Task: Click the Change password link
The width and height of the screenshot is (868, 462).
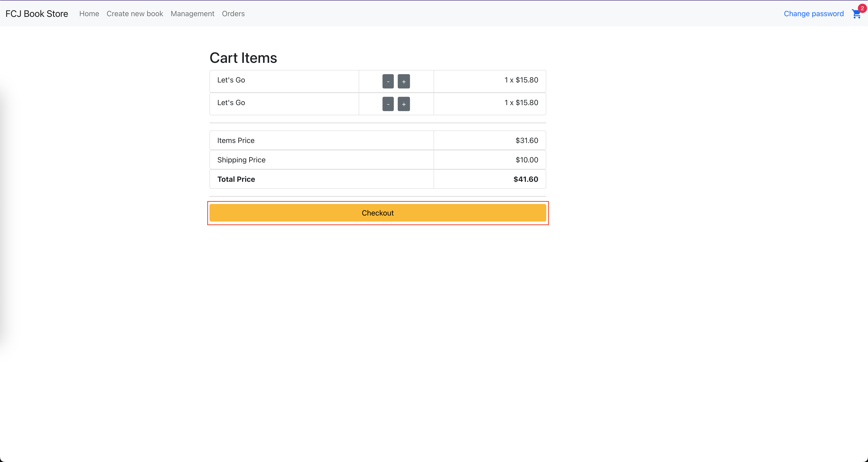Action: pos(813,13)
